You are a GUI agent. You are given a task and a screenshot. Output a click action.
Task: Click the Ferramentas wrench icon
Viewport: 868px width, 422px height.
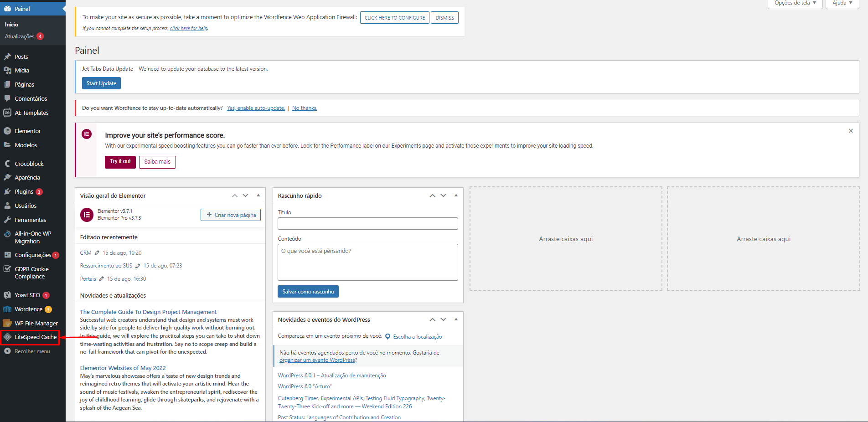[7, 220]
